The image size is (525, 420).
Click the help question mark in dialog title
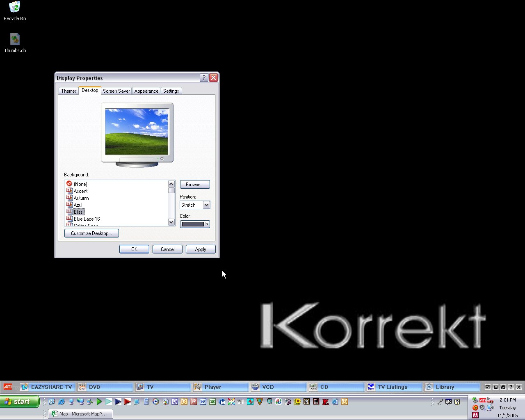(204, 78)
